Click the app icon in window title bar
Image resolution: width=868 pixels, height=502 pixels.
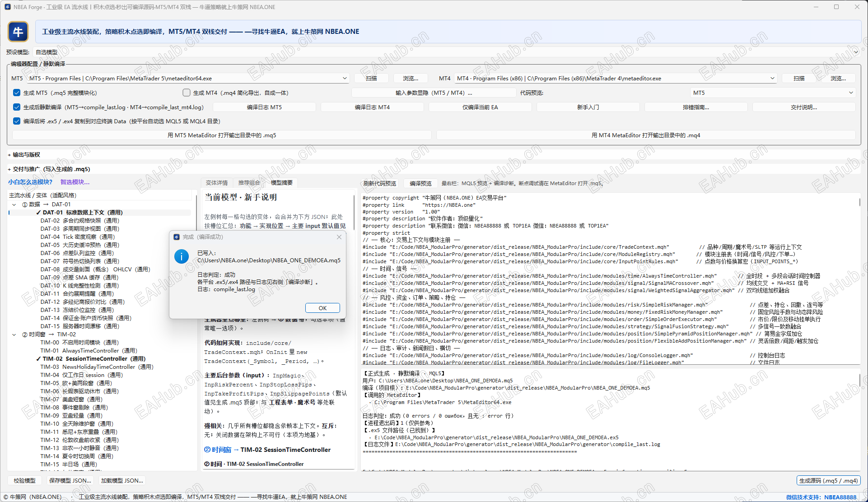pyautogui.click(x=7, y=7)
